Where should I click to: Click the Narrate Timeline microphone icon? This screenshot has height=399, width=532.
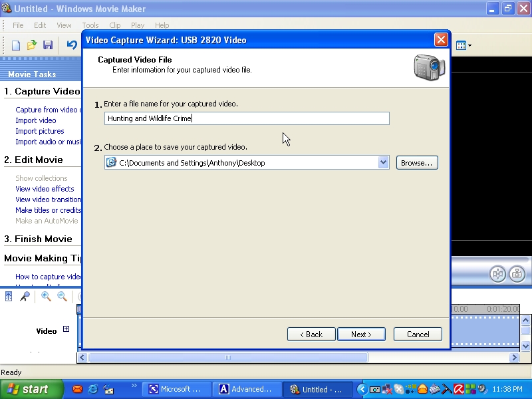pos(25,297)
